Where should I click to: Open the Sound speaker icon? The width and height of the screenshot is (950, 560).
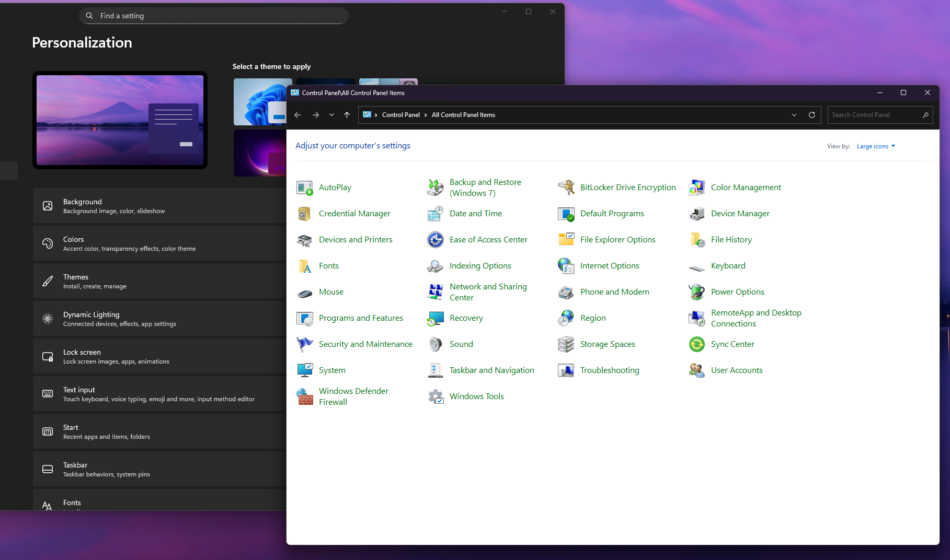pyautogui.click(x=435, y=344)
